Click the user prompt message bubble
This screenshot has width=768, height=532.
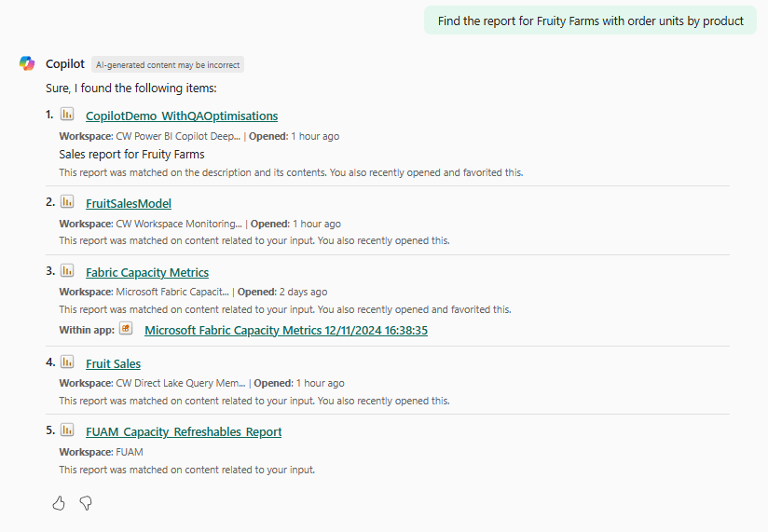click(x=590, y=20)
